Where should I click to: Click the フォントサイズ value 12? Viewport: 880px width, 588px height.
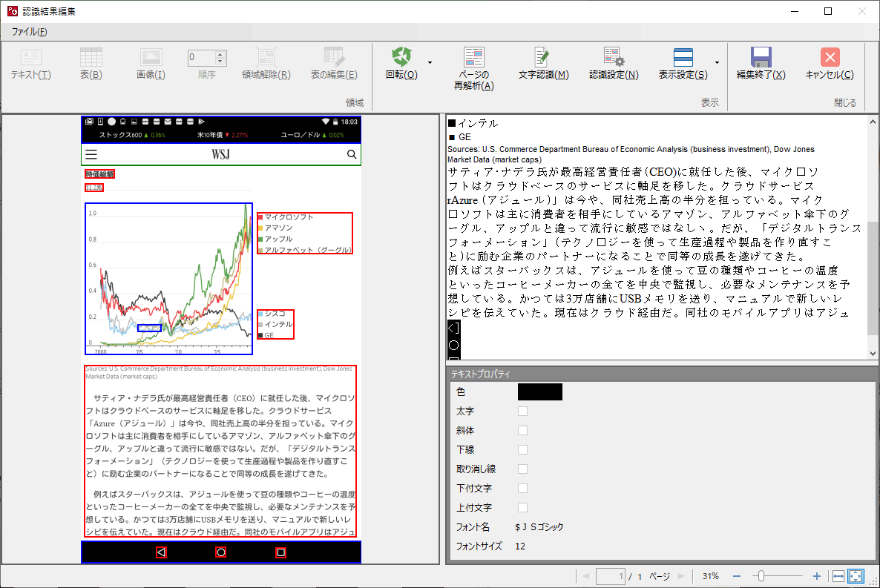coord(520,546)
